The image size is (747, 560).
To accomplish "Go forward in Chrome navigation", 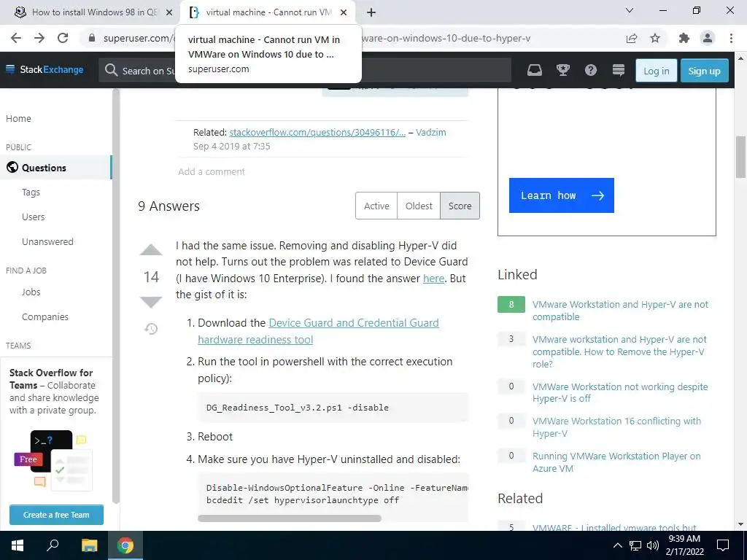I will pos(39,38).
